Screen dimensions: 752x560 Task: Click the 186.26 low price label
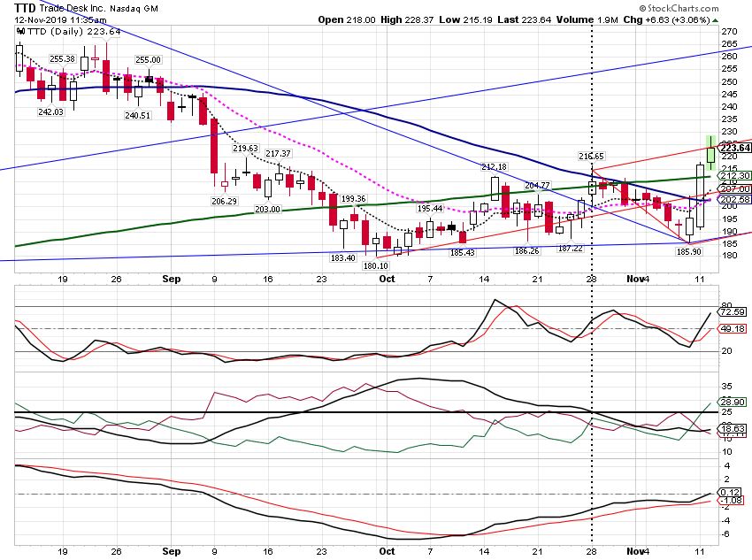526,250
